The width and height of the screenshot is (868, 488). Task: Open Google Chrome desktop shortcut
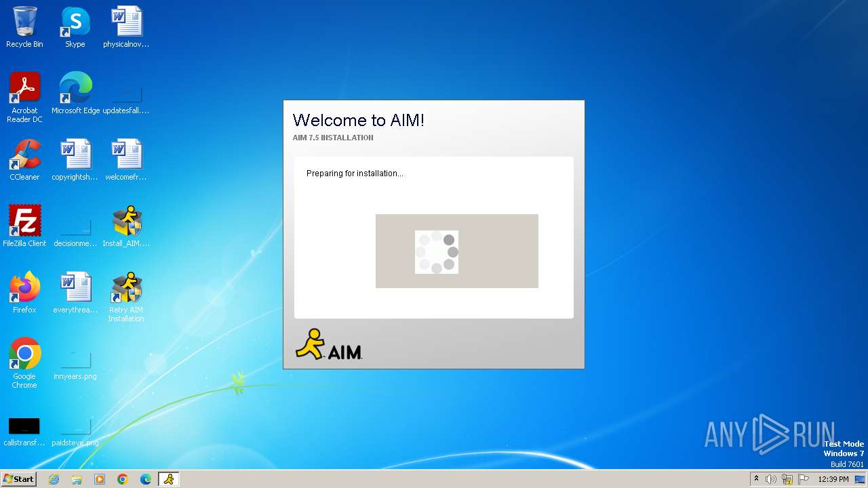24,363
